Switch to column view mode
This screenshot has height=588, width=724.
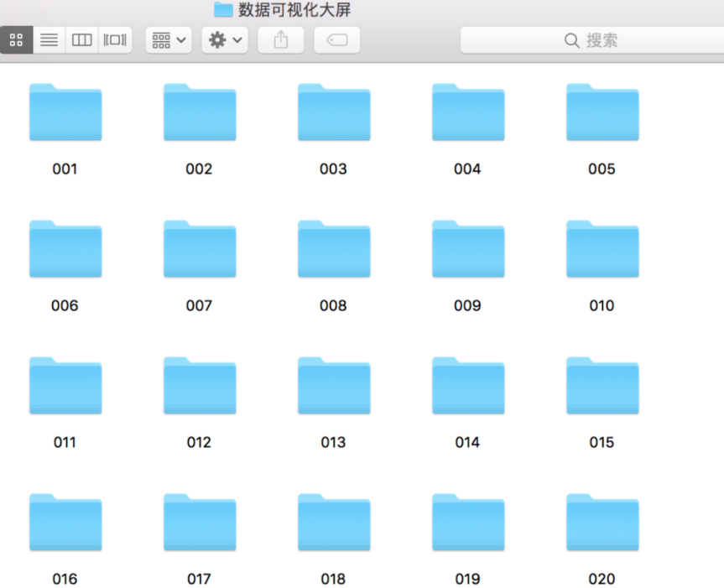tap(82, 40)
